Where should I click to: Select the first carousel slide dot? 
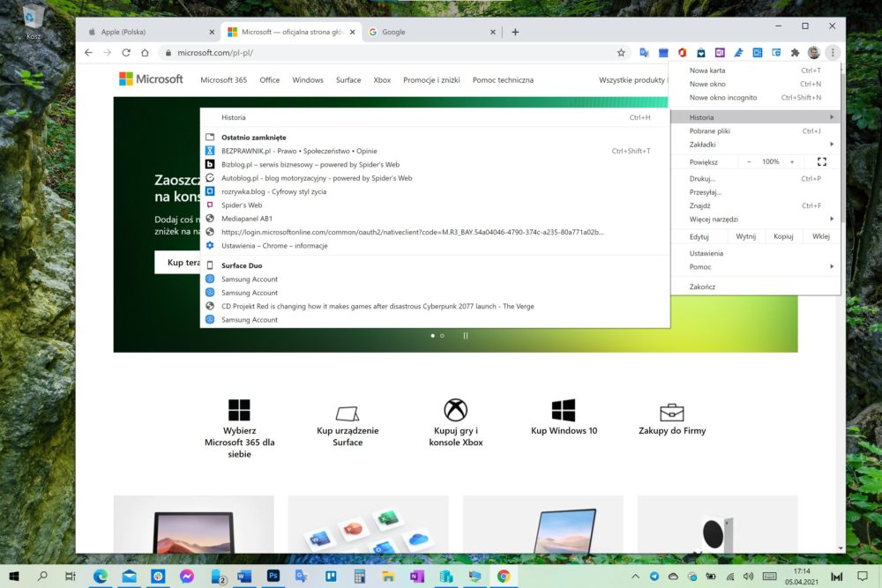[x=432, y=336]
